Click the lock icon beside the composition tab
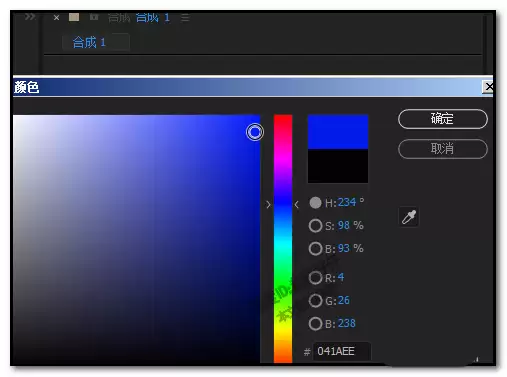The height and width of the screenshot is (377, 507). pos(94,17)
